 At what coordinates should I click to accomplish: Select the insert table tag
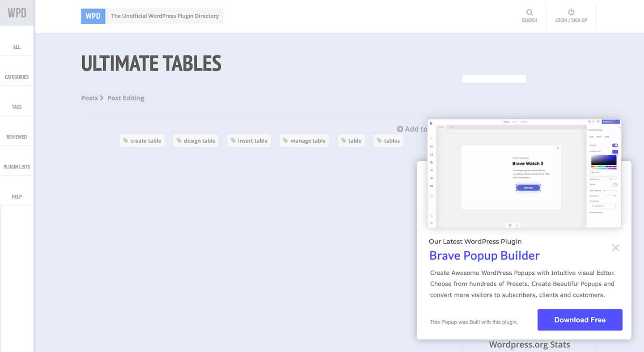[x=249, y=141]
